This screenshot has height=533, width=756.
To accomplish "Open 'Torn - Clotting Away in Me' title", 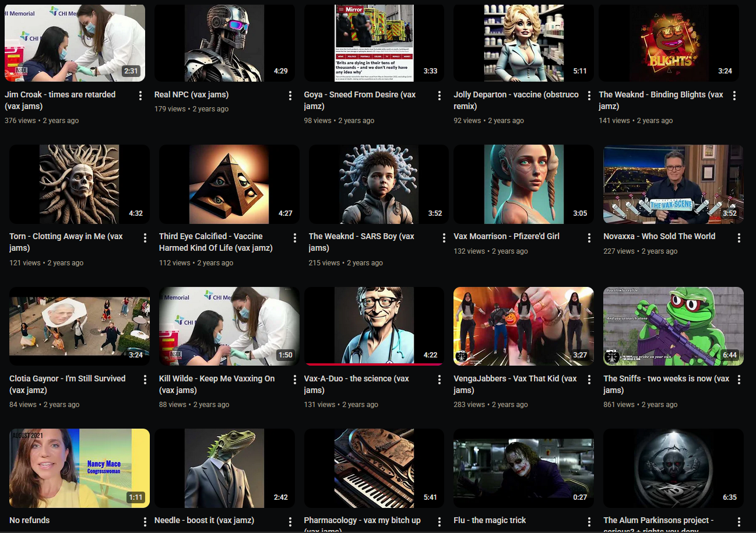I will point(66,242).
